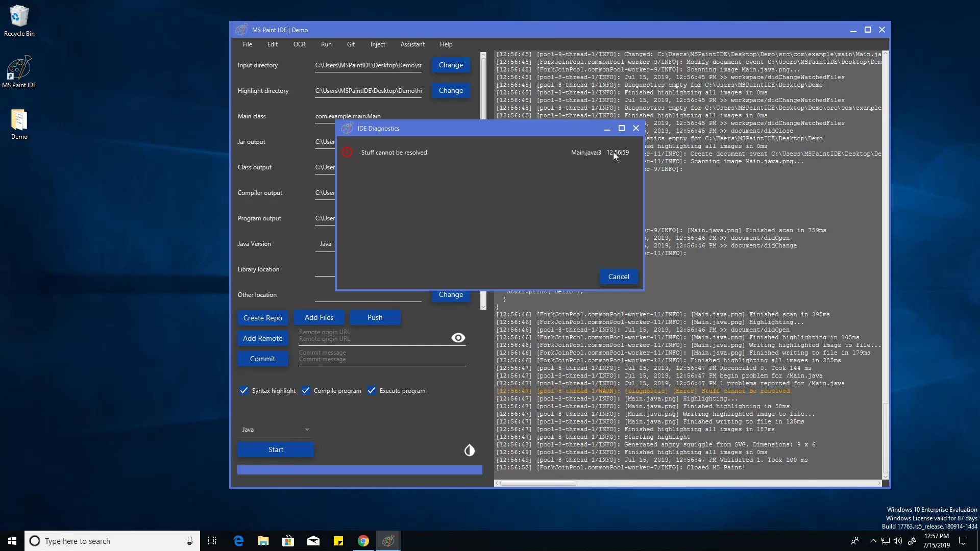Open Sticky Notes from the taskbar
This screenshot has height=551, width=980.
click(x=338, y=541)
